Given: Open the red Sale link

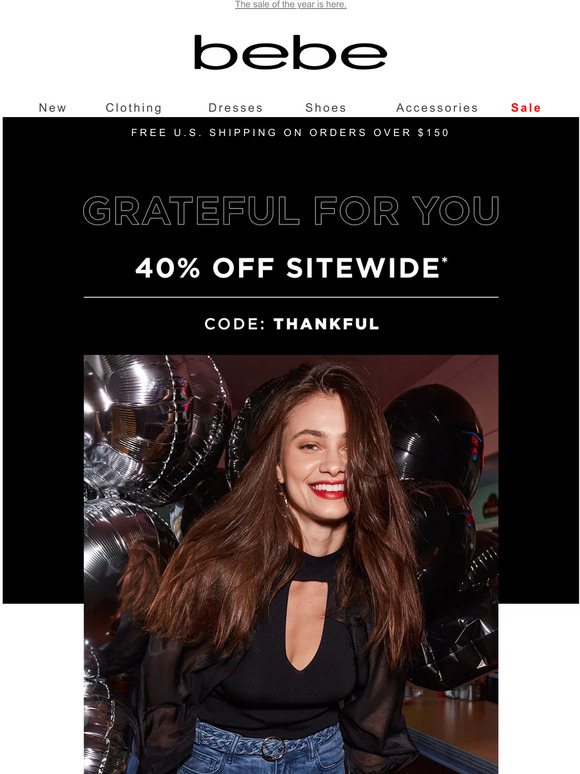Looking at the screenshot, I should click(526, 108).
